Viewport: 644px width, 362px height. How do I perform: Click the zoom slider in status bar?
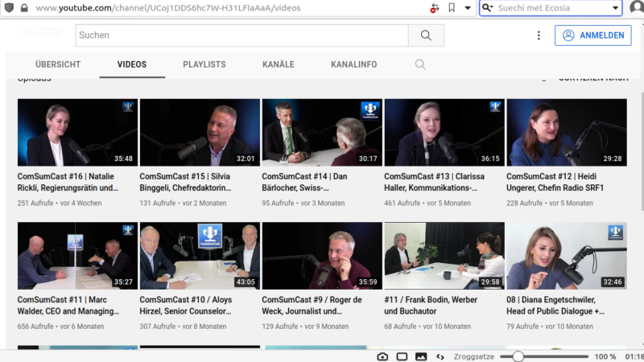pyautogui.click(x=545, y=356)
